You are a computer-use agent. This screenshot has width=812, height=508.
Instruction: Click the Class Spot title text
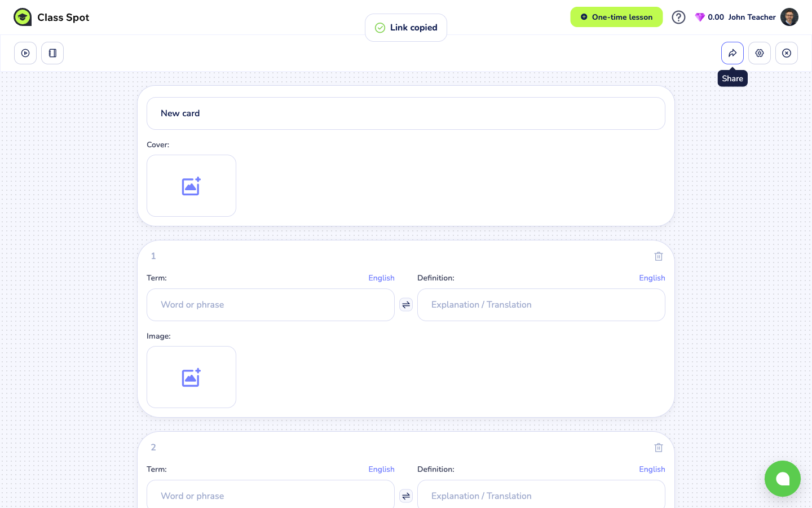63,17
